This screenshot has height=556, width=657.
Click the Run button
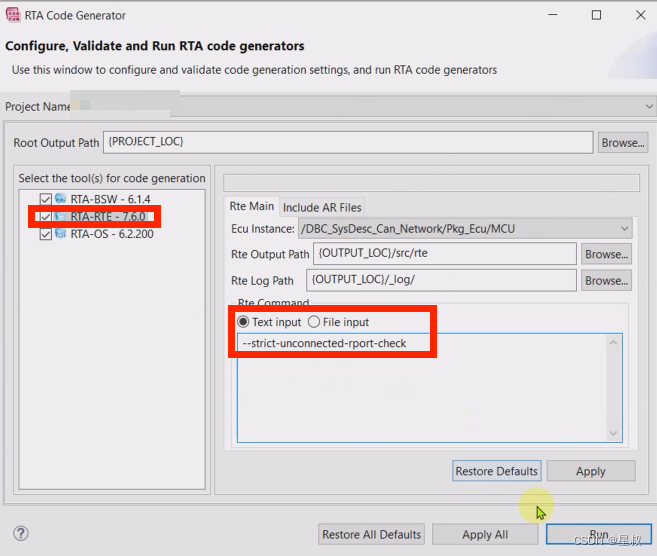point(599,534)
